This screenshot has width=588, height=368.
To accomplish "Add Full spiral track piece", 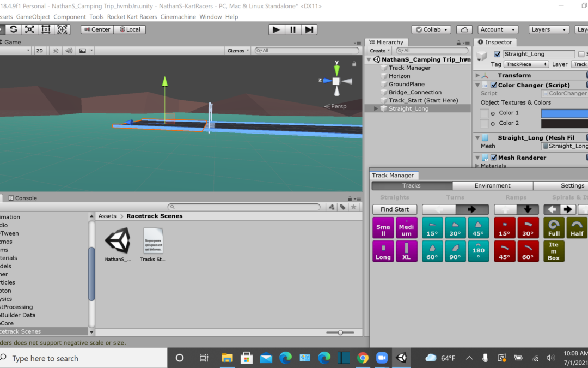I will pyautogui.click(x=554, y=227).
